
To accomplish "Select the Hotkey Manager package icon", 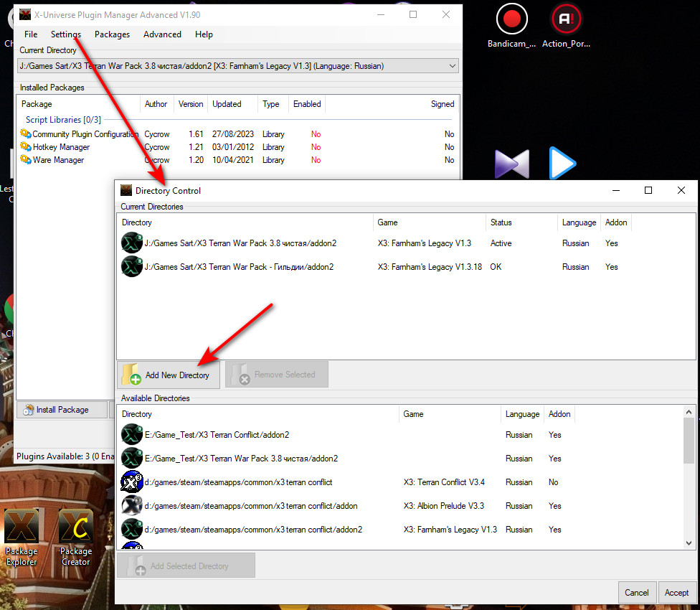I will point(26,147).
